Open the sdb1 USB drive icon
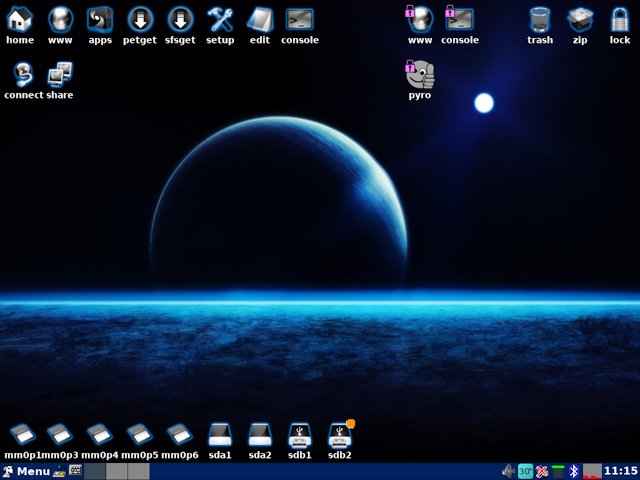The width and height of the screenshot is (640, 480). [300, 435]
